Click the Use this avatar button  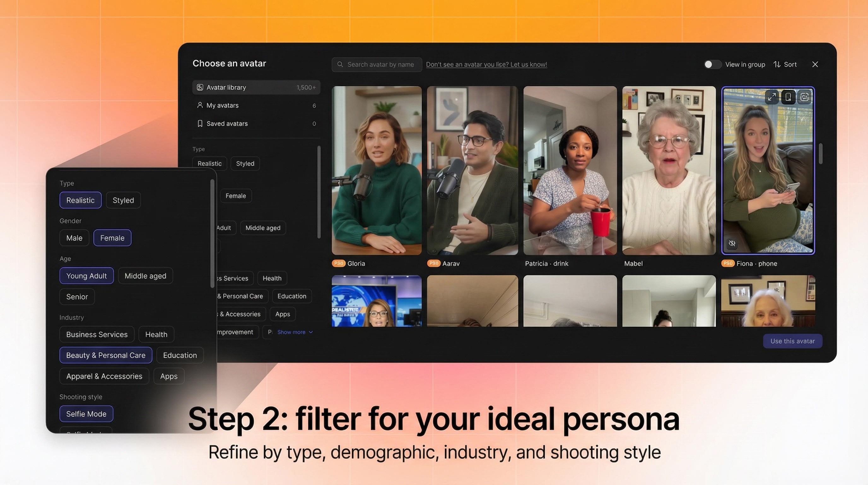point(793,341)
